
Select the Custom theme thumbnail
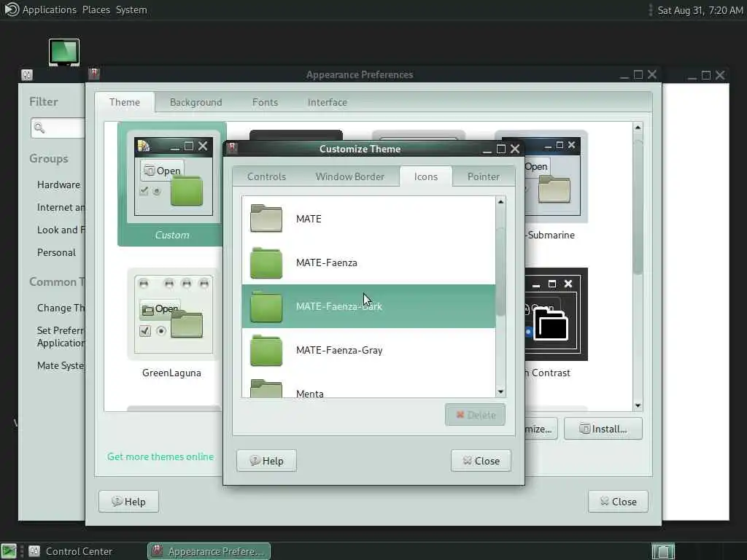172,183
